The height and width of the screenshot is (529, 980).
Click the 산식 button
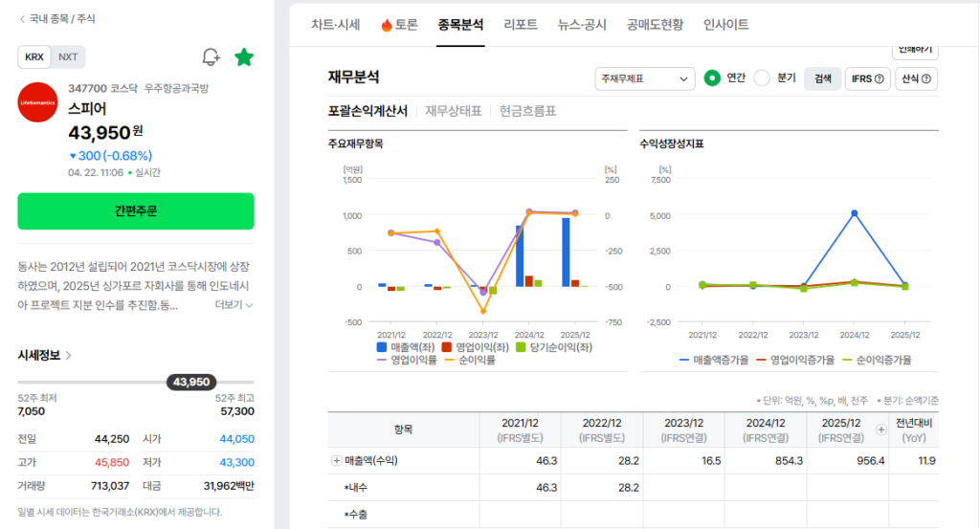916,78
